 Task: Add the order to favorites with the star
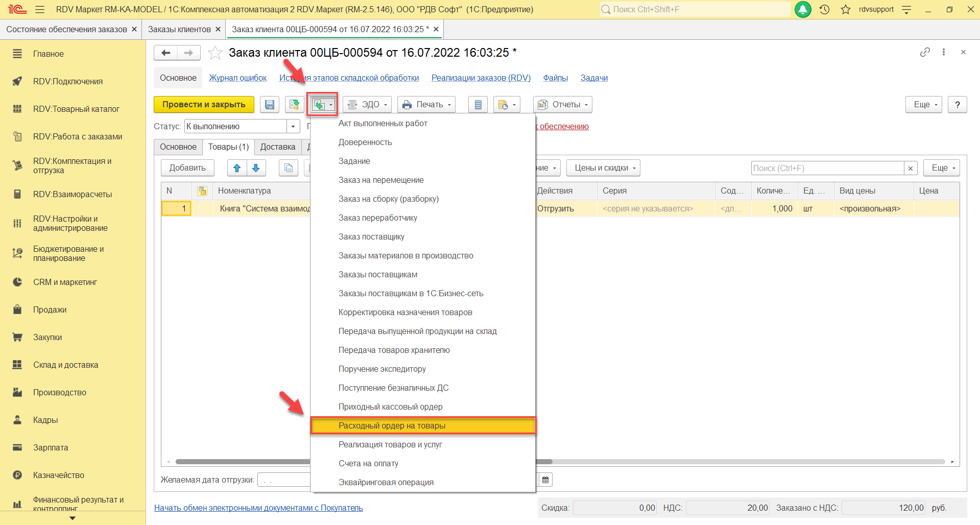click(x=216, y=53)
